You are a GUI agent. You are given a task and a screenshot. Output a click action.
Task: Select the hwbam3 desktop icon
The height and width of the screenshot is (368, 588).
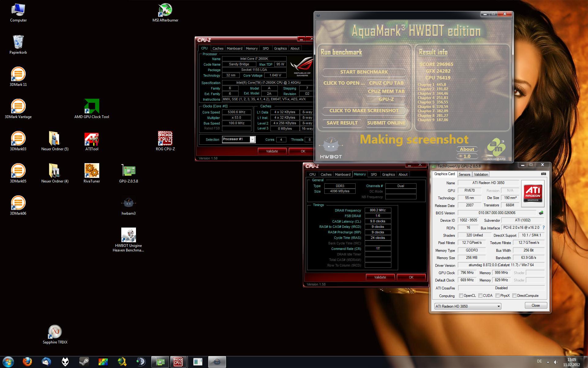pyautogui.click(x=129, y=206)
